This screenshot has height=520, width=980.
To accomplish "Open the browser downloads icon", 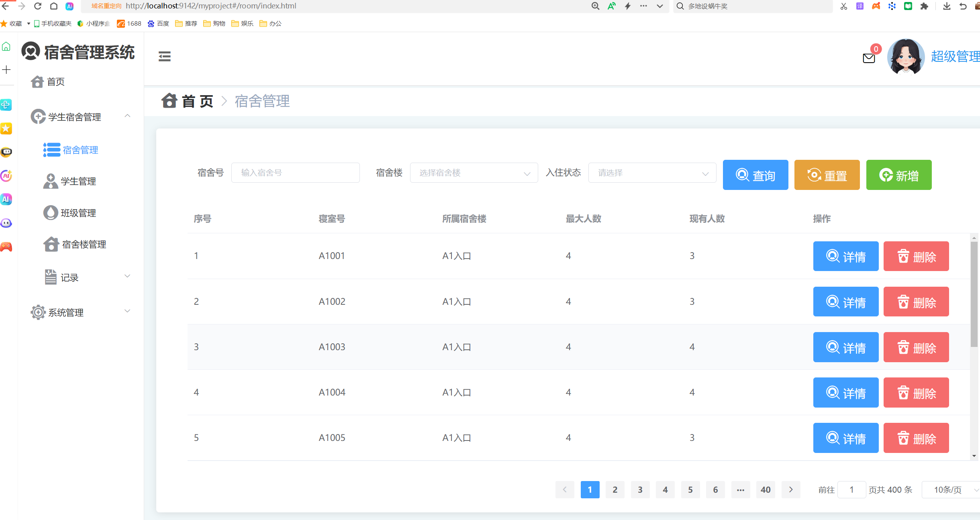I will pos(947,6).
